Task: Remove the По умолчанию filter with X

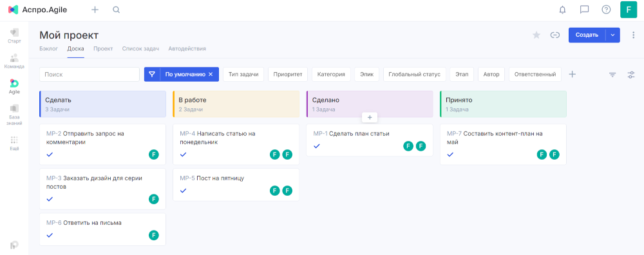Action: [211, 74]
